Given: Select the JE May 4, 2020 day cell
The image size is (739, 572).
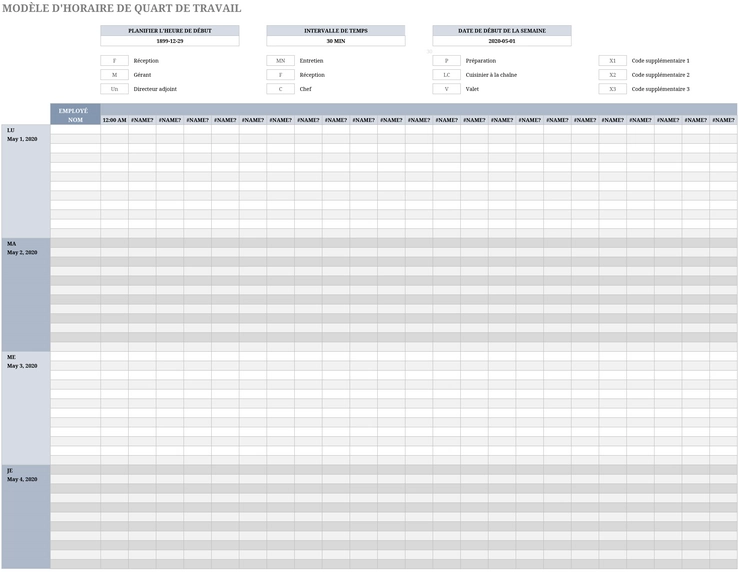Looking at the screenshot, I should click(x=26, y=517).
